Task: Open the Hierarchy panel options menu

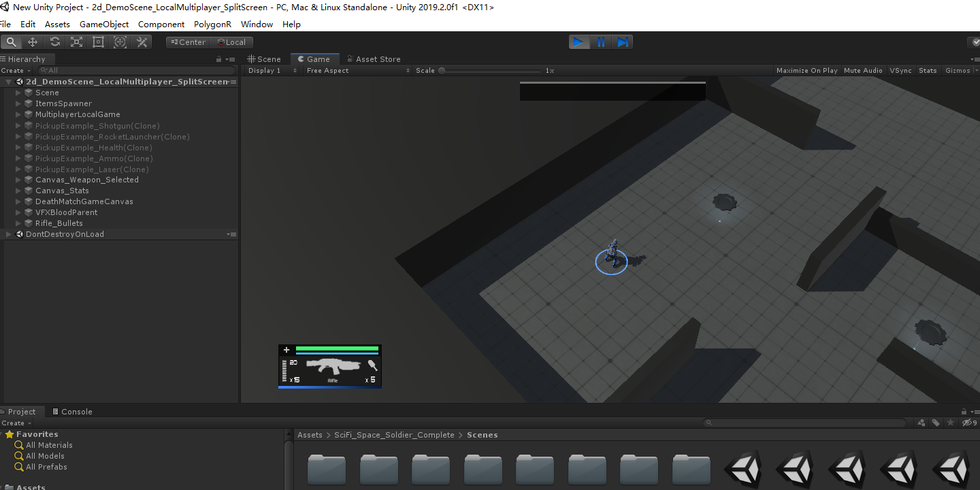Action: click(x=232, y=59)
